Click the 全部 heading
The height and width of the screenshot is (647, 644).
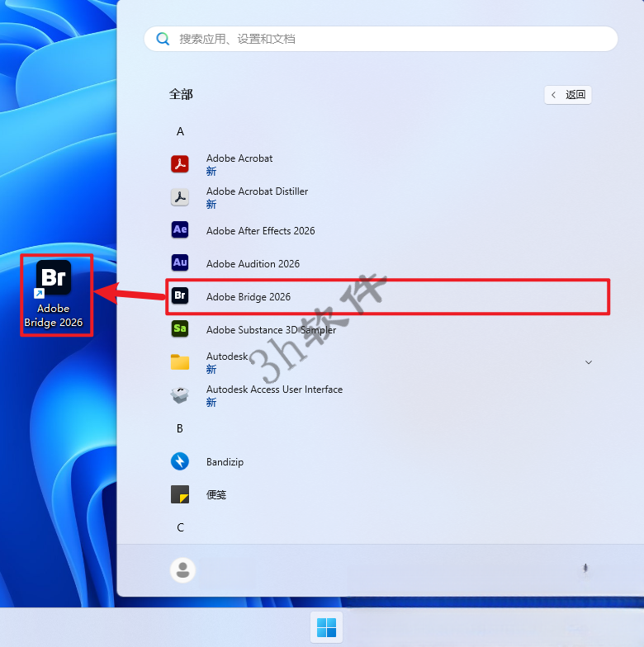point(181,94)
